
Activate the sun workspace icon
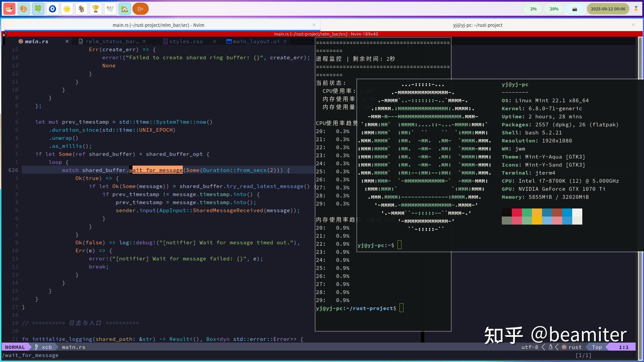tap(67, 9)
